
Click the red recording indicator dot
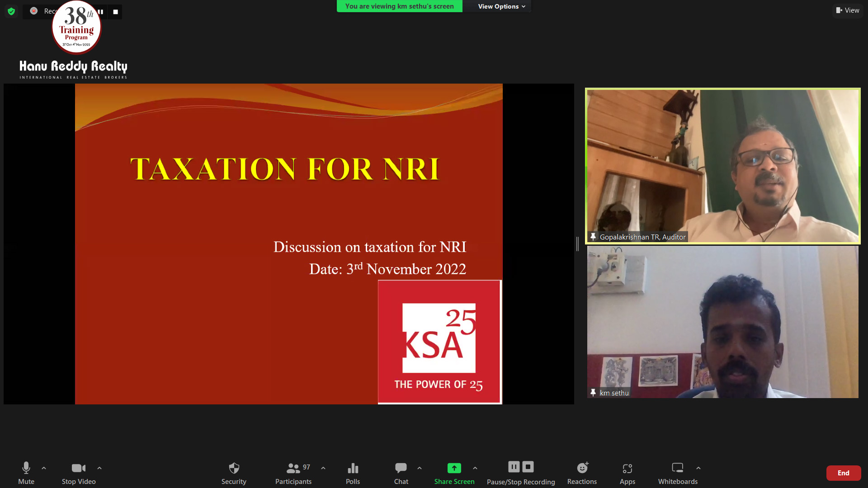pyautogui.click(x=34, y=11)
